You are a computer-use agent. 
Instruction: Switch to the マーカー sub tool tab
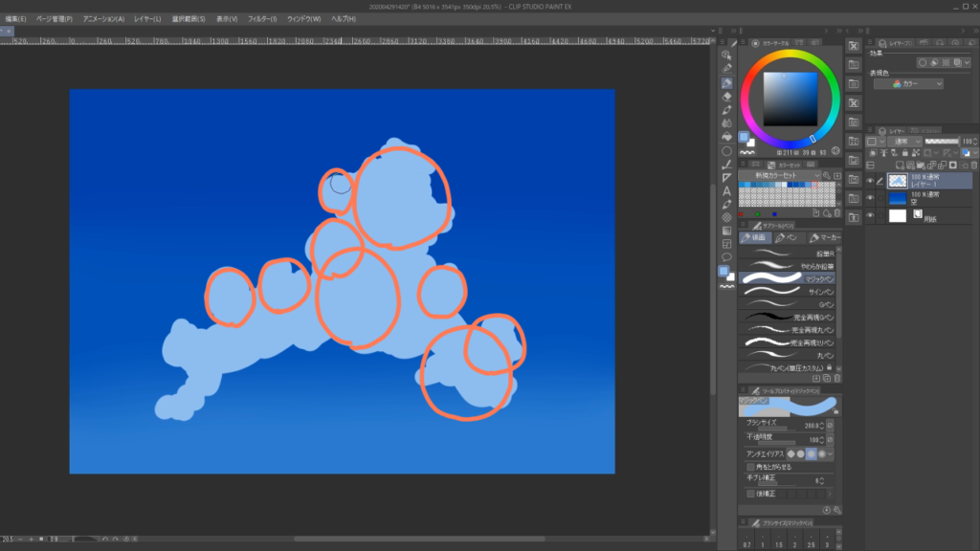pos(824,237)
